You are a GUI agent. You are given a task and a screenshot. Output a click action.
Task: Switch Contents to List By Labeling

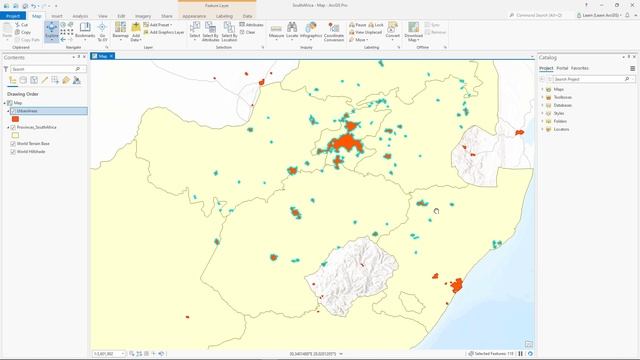point(66,80)
